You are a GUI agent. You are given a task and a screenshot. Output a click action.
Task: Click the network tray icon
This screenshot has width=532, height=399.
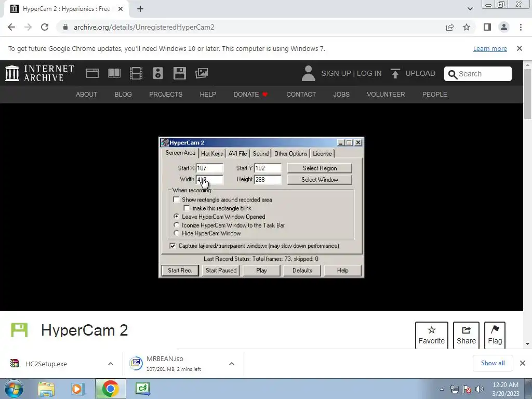pyautogui.click(x=454, y=389)
